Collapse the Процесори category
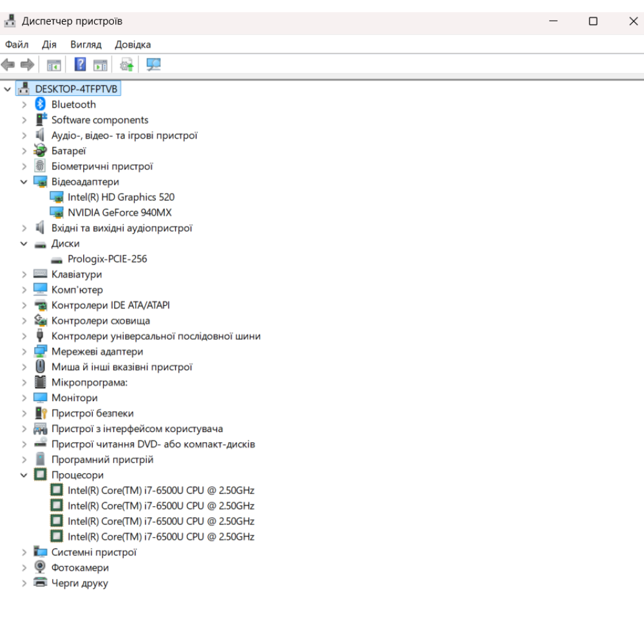 point(24,475)
